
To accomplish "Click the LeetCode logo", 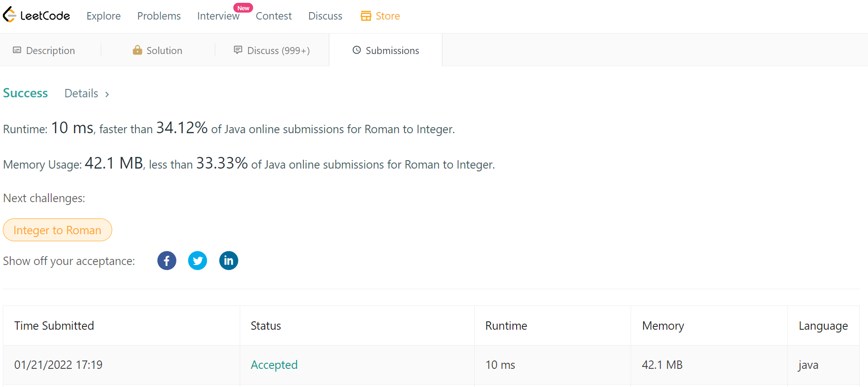I will (x=36, y=15).
